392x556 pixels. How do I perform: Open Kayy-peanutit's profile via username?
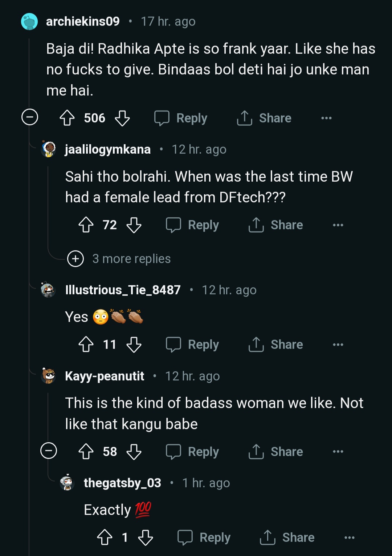pyautogui.click(x=105, y=376)
